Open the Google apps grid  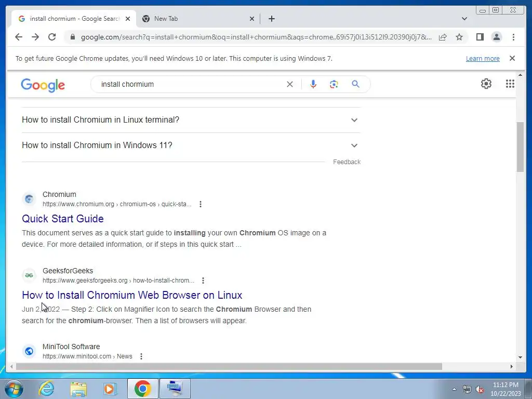510,84
